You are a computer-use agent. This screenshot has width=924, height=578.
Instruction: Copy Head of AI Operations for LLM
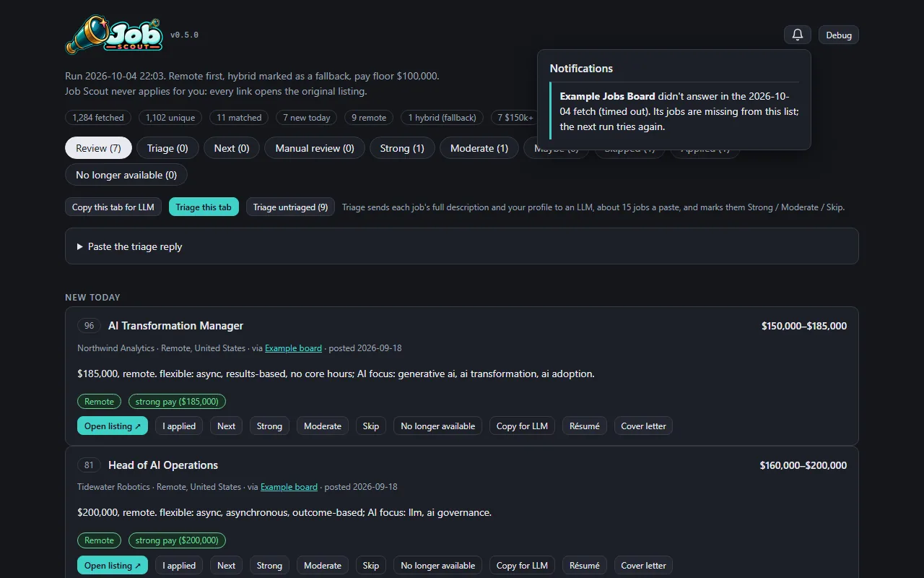click(522, 566)
